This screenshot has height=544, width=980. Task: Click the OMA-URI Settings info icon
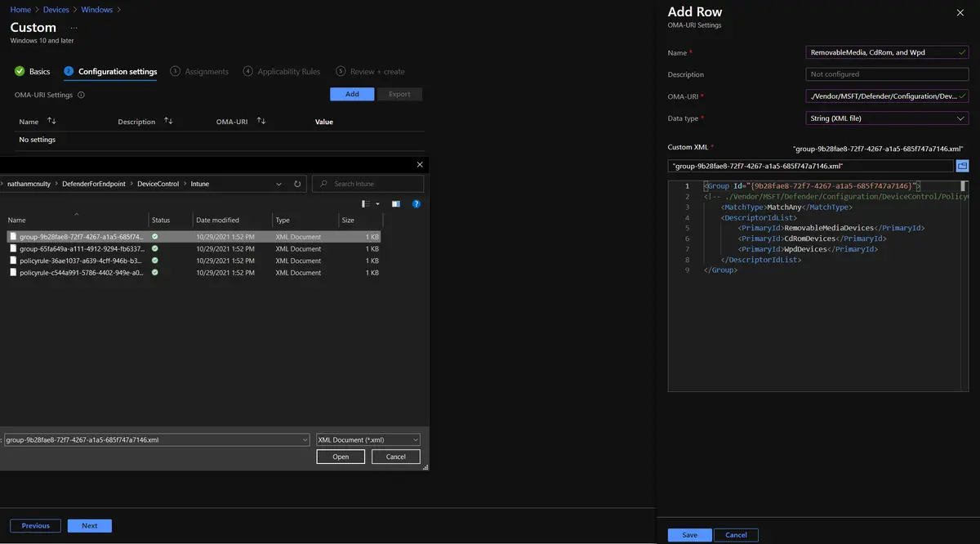81,95
